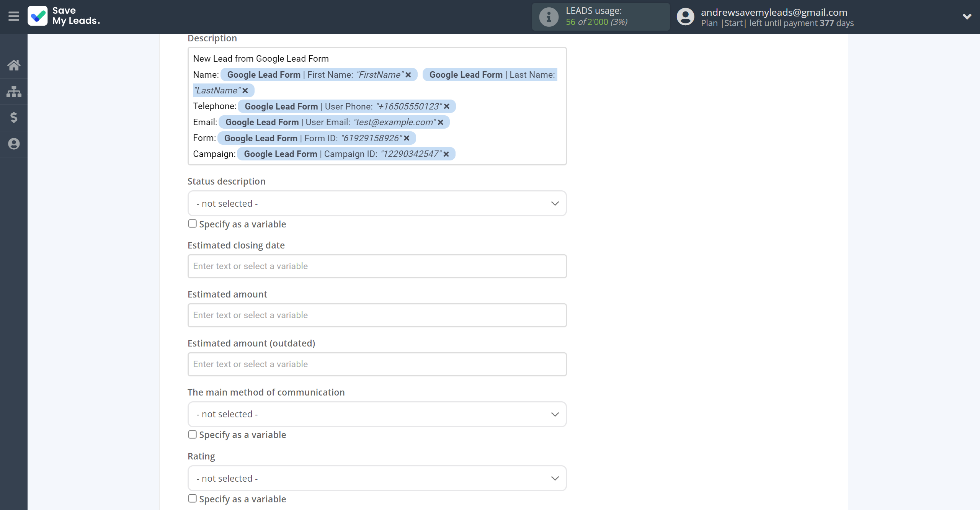Expand the account menu chevron
Viewport: 980px width, 510px height.
click(967, 16)
